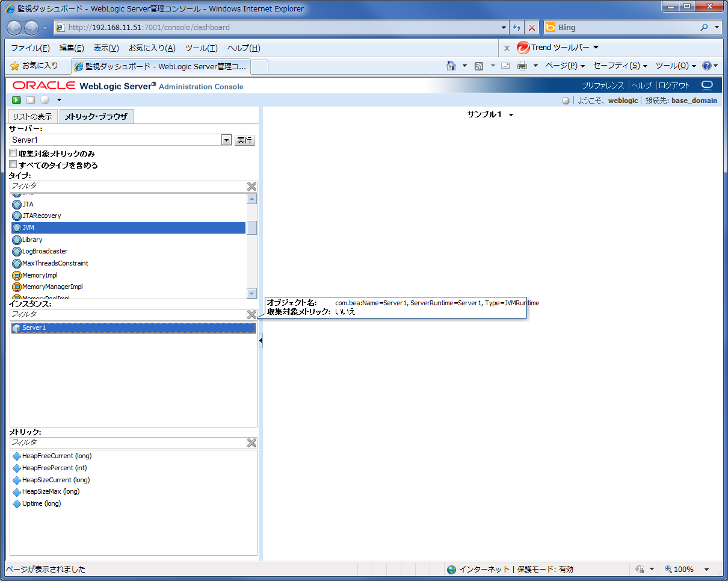Click the grey round record icon in dashboard toolbar
728x581 pixels.
[x=45, y=100]
